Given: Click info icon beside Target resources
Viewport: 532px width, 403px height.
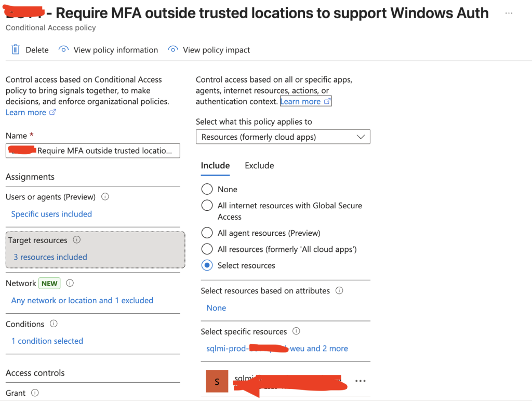Looking at the screenshot, I should pyautogui.click(x=77, y=240).
